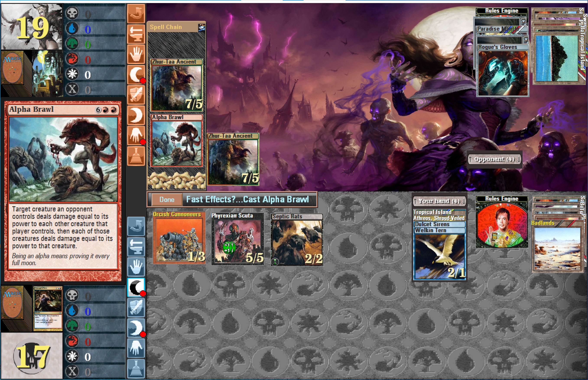Image resolution: width=588 pixels, height=380 pixels.
Task: Click your white sun mana icon
Action: tap(72, 356)
